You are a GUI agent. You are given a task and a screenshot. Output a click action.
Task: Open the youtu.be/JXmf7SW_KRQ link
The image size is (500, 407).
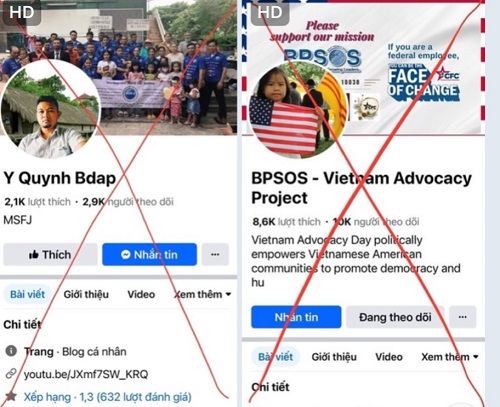point(86,374)
